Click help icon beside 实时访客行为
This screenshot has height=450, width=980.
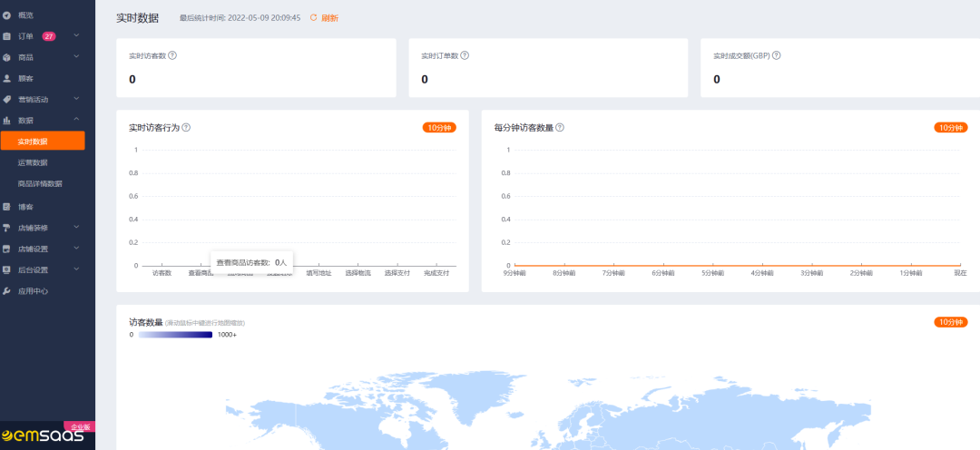coord(186,128)
